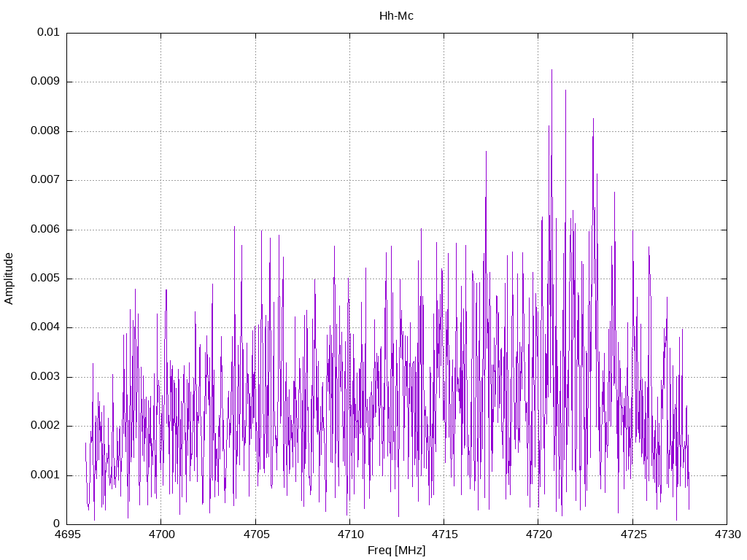Click the 4700 x-axis tick label
Image resolution: width=747 pixels, height=560 pixels.
161,534
